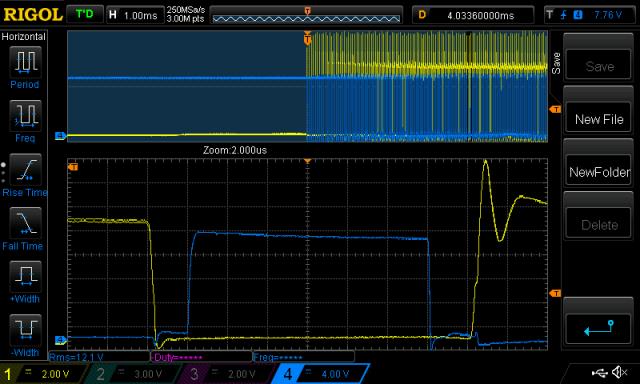This screenshot has height=384, width=640.
Task: Choose the Fall Time measurement icon
Action: point(25,223)
